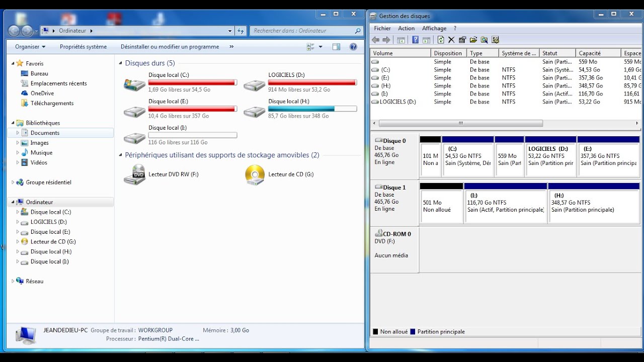
Task: Open the Properties icon in Gestion des disques toolbar
Action: click(x=462, y=40)
